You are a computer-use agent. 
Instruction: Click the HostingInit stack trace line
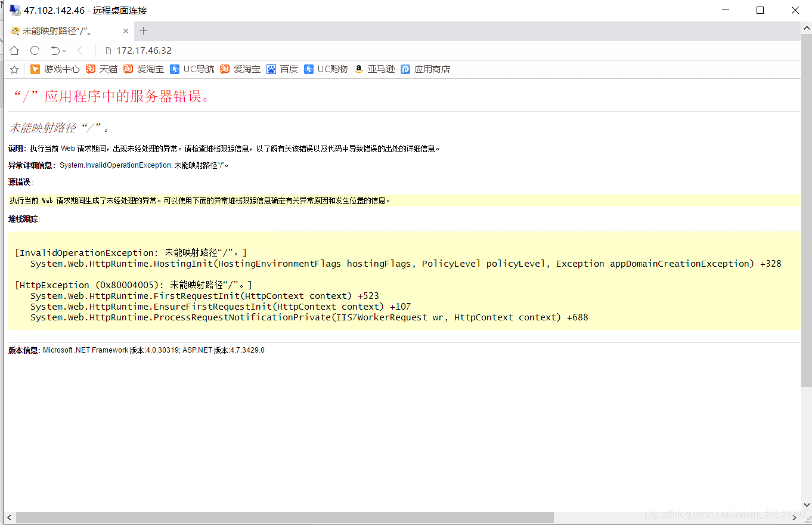coord(406,264)
